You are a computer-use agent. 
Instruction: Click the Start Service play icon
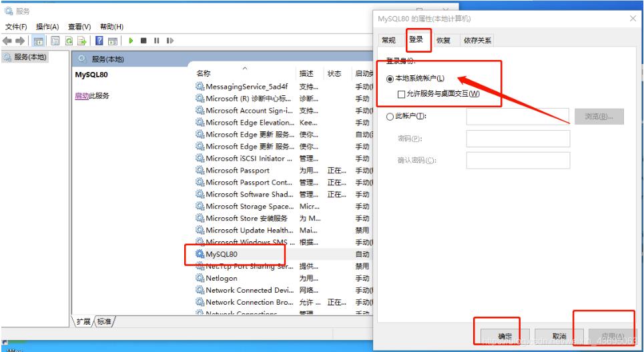[x=131, y=41]
